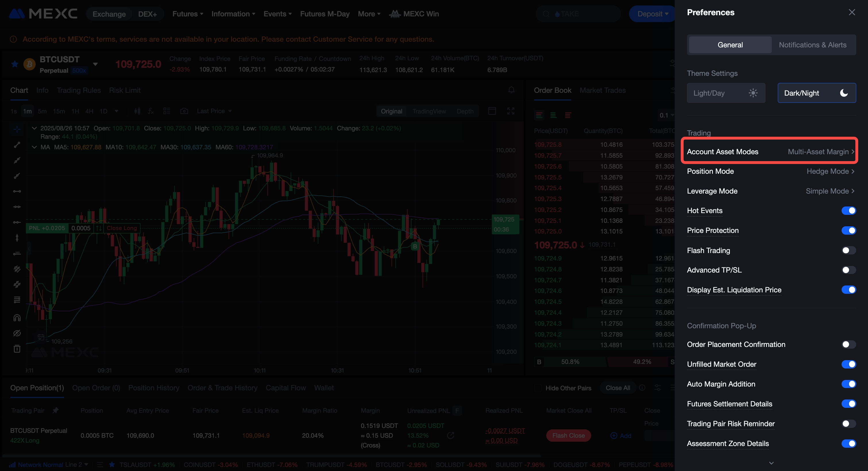Click the price alert bell icon

511,90
